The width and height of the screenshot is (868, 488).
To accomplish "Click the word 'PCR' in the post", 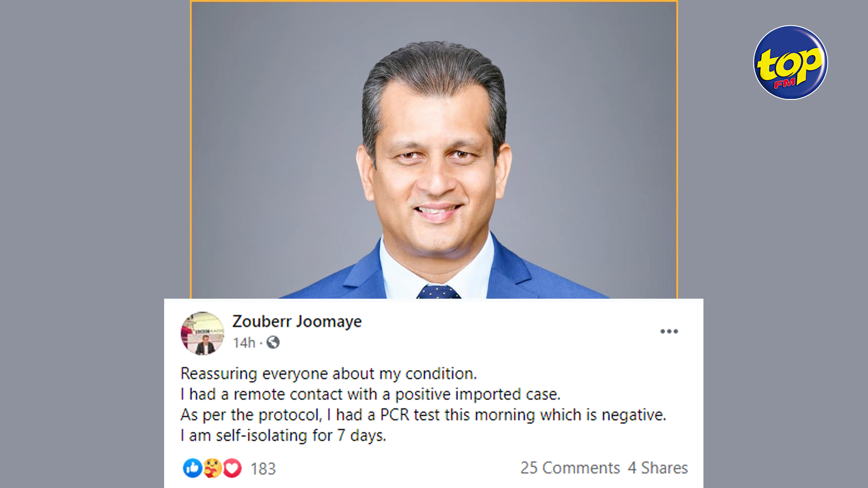I will coord(394,415).
